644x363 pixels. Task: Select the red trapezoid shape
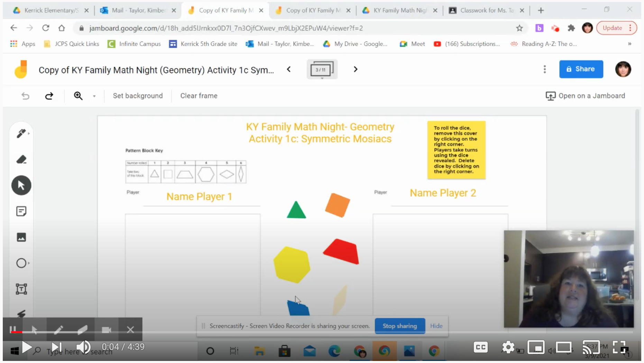pyautogui.click(x=342, y=252)
